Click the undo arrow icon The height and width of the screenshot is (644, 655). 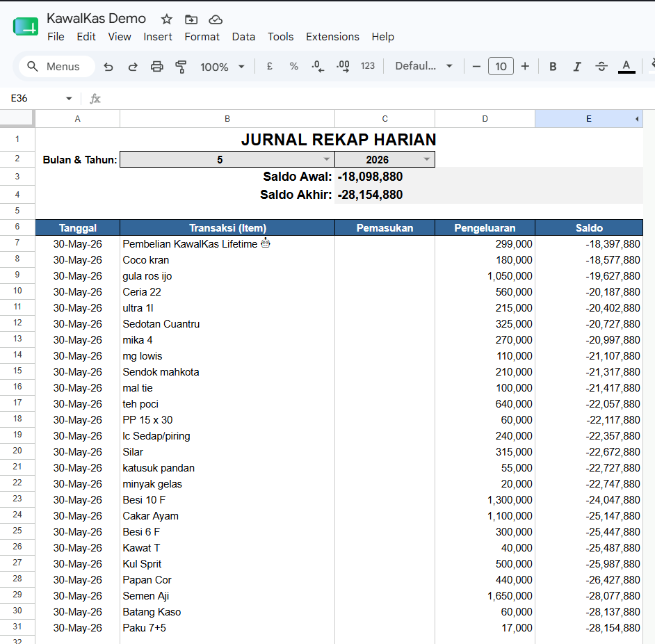[x=108, y=67]
